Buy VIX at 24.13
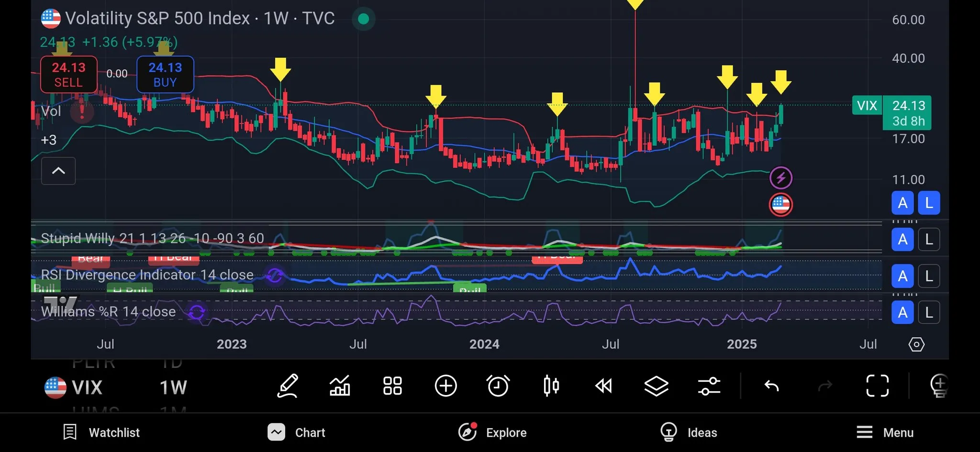 (x=165, y=75)
